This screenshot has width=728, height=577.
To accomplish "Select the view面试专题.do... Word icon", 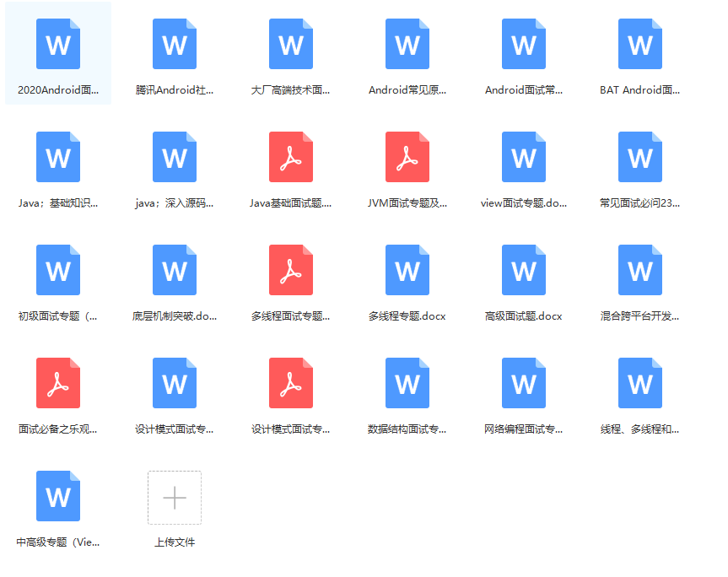I will pos(524,157).
